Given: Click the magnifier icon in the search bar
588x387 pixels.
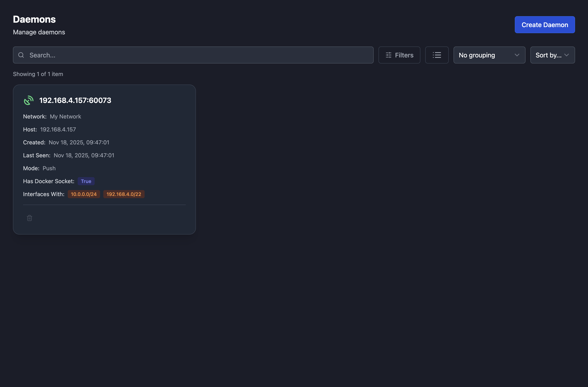Looking at the screenshot, I should pyautogui.click(x=21, y=55).
